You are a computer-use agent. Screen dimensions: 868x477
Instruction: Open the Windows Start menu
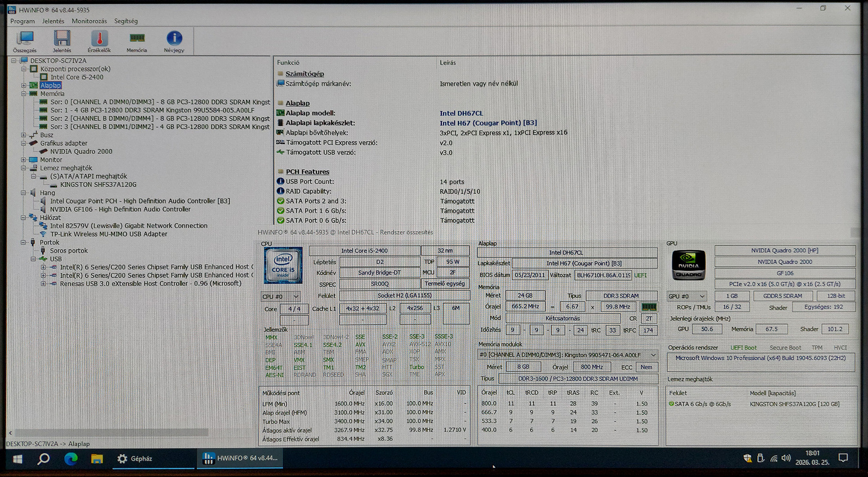18,459
